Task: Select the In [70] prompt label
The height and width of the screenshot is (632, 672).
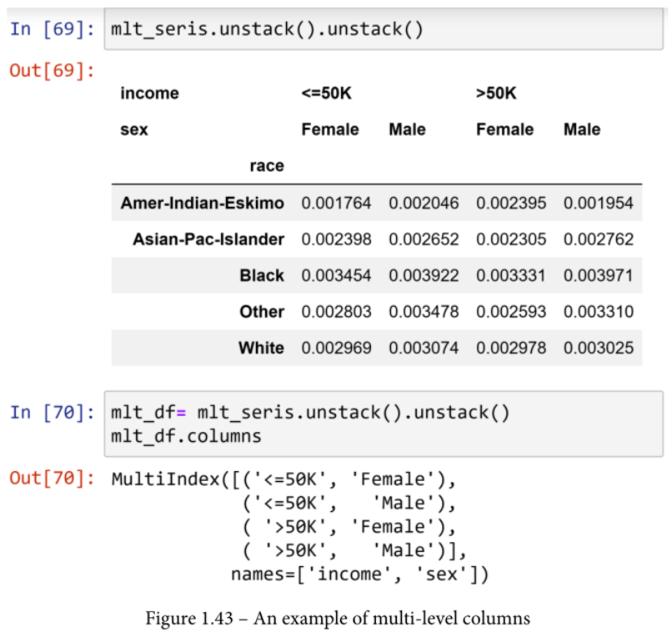Action: click(x=51, y=413)
